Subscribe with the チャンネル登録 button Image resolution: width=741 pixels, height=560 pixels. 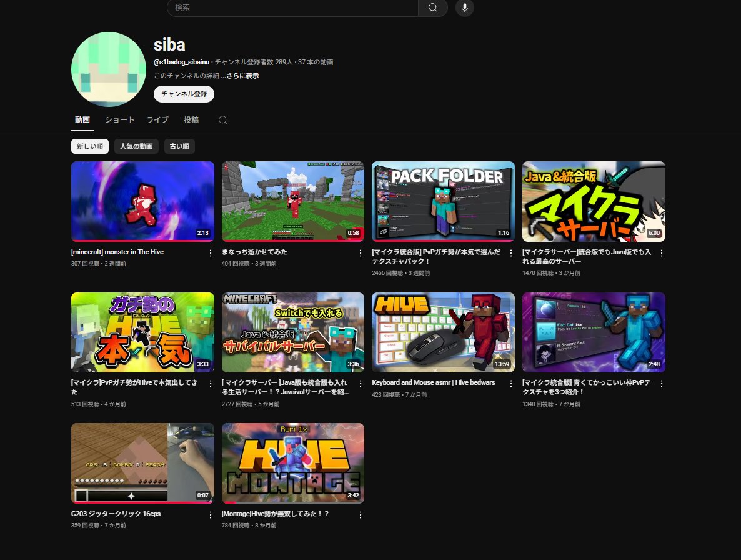click(184, 94)
